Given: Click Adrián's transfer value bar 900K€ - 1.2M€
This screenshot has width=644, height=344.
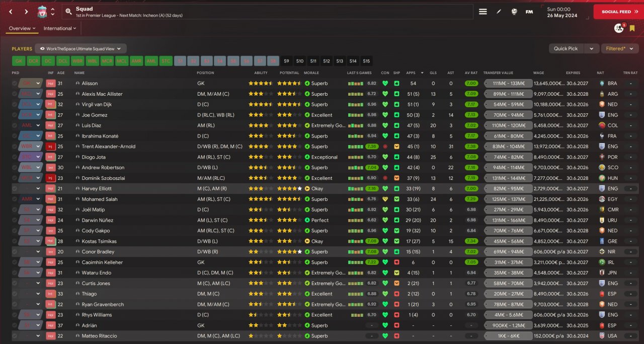Looking at the screenshot, I should [x=508, y=325].
